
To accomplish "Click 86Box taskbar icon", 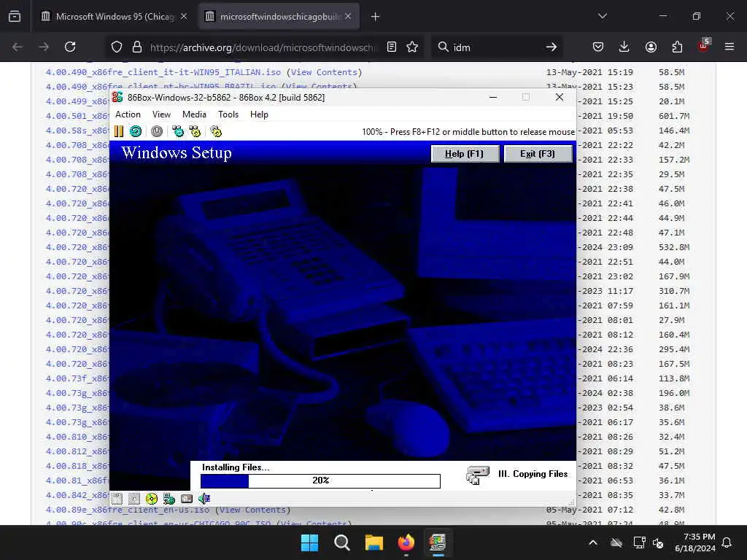I will (x=438, y=542).
